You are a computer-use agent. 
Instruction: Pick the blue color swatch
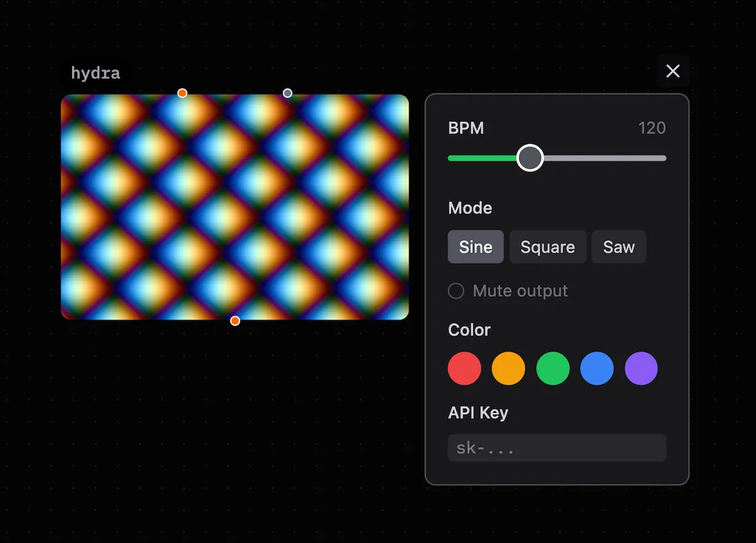click(597, 369)
